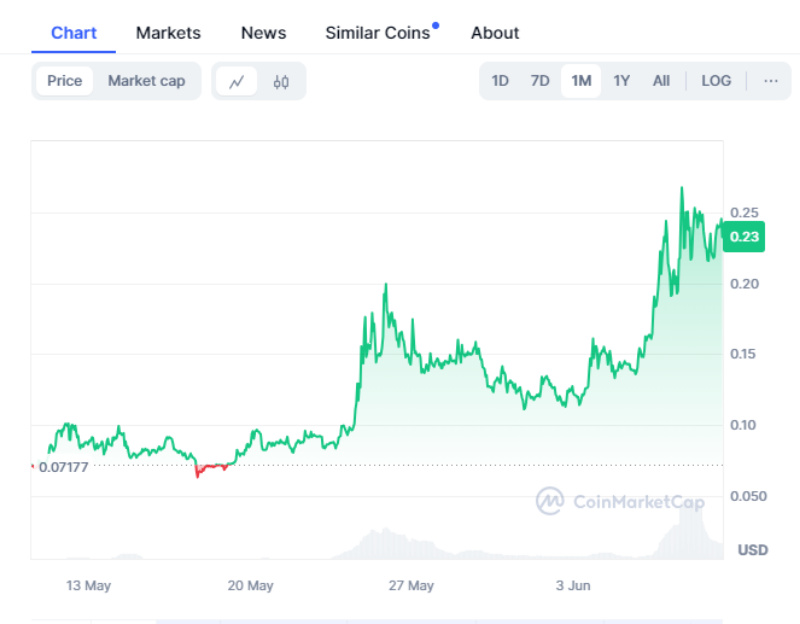Toggle Price view
This screenshot has height=624, width=800.
(65, 81)
